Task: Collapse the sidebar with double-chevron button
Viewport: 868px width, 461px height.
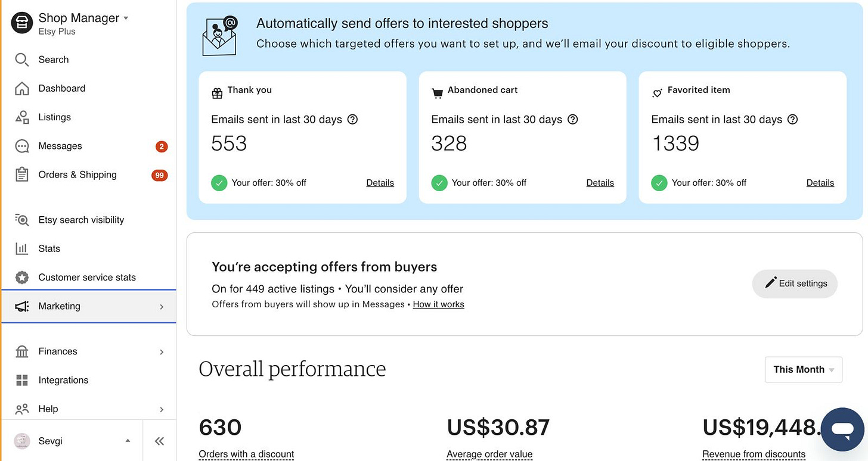Action: (x=159, y=441)
